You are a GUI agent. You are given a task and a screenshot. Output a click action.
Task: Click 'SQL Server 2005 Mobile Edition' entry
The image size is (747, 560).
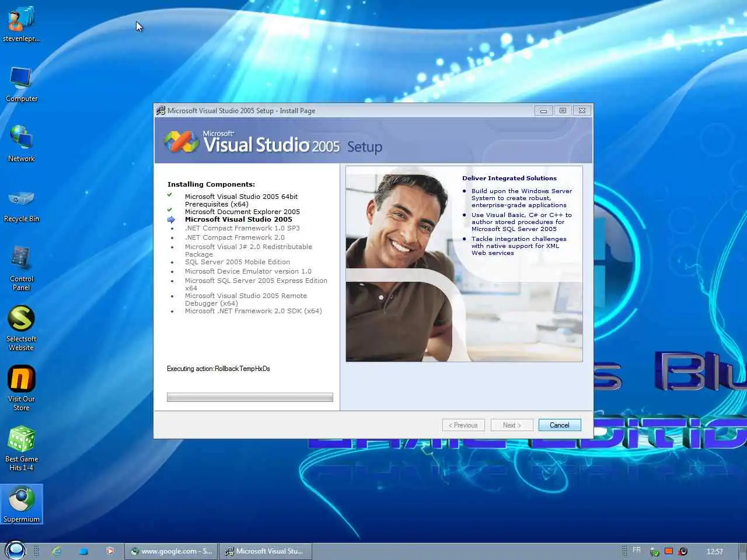coord(238,262)
